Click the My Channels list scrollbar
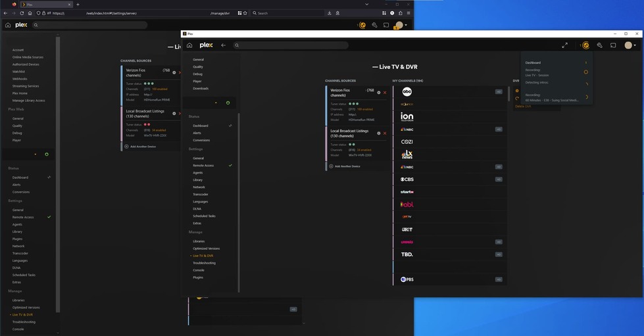The image size is (644, 336). pos(509,94)
